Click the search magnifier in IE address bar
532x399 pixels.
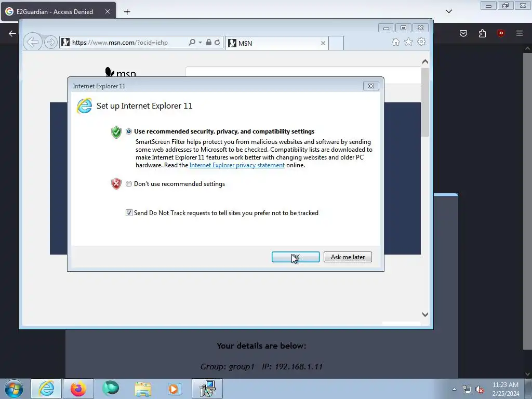pyautogui.click(x=192, y=43)
